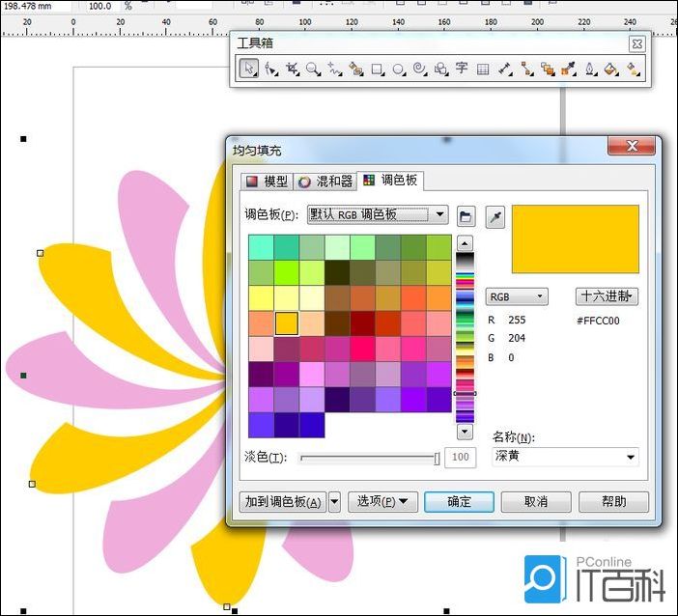Image resolution: width=678 pixels, height=616 pixels.
Task: Click the Outline pen tool
Action: tap(590, 69)
